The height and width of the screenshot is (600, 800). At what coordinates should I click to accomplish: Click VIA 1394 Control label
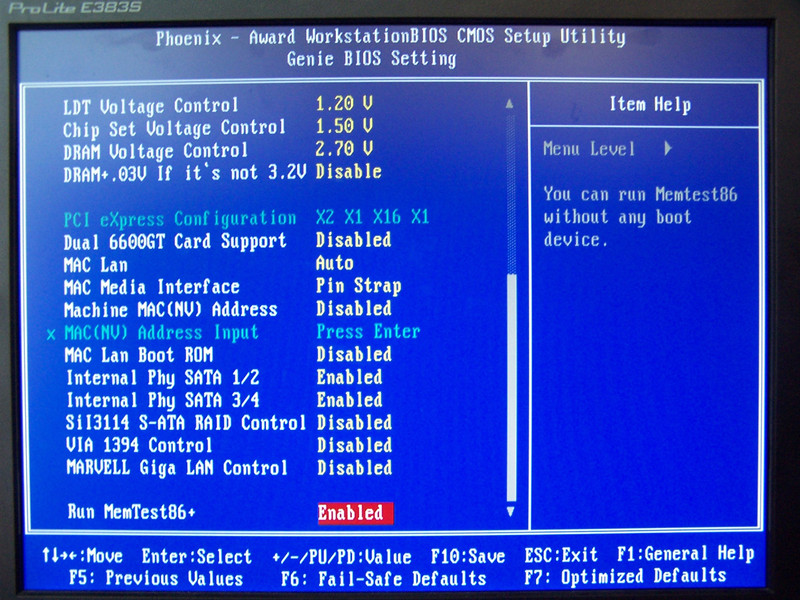click(139, 445)
